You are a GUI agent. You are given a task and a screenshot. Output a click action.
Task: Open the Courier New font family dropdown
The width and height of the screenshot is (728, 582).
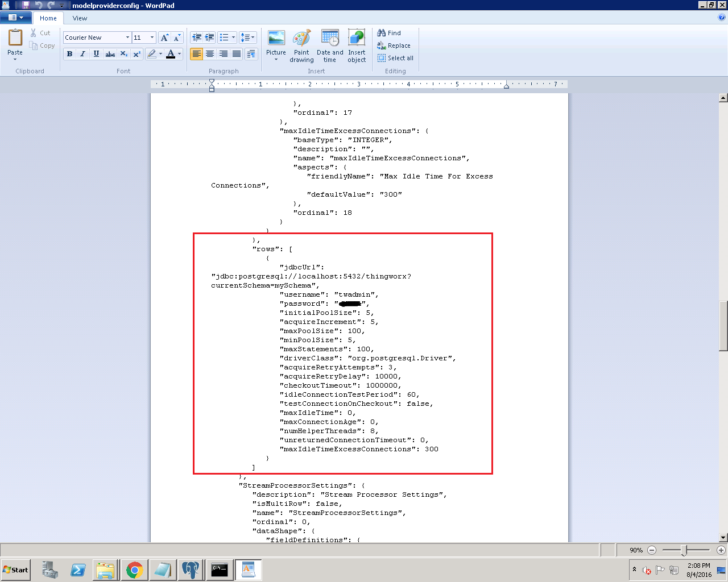(127, 38)
